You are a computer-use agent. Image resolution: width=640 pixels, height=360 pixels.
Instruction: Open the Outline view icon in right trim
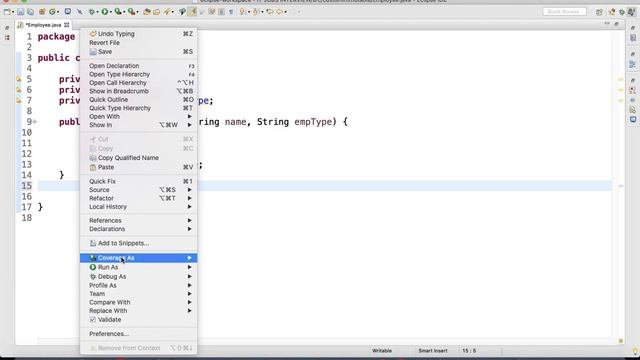coord(633,64)
